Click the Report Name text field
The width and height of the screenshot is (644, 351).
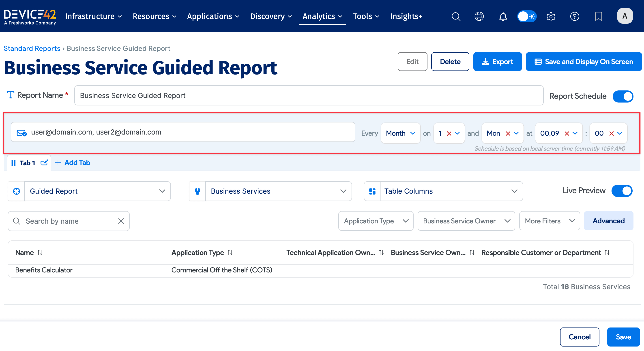(309, 96)
